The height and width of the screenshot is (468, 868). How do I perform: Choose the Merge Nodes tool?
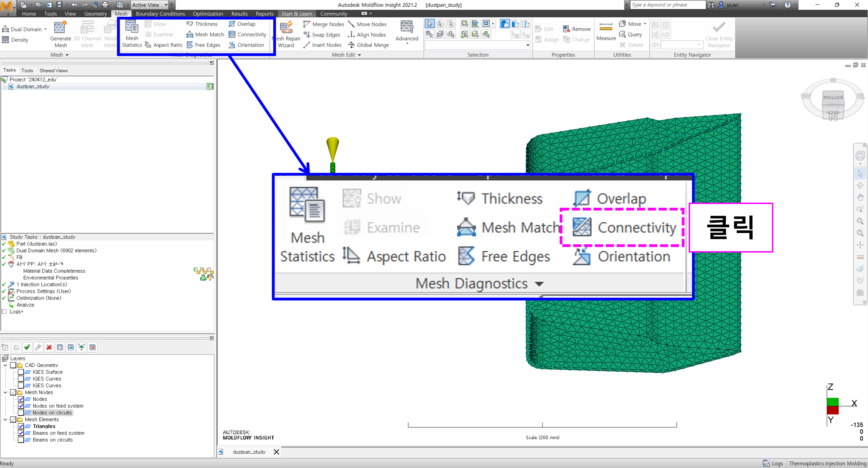324,24
